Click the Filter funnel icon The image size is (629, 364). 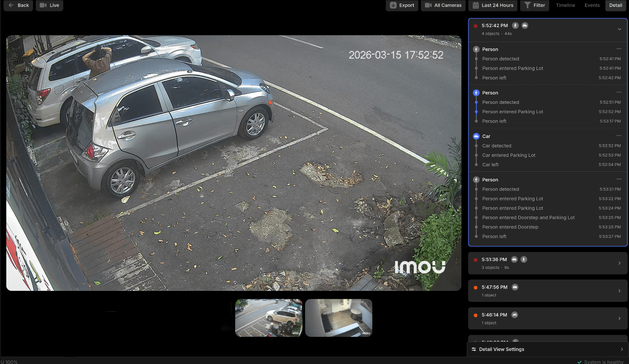pos(528,6)
